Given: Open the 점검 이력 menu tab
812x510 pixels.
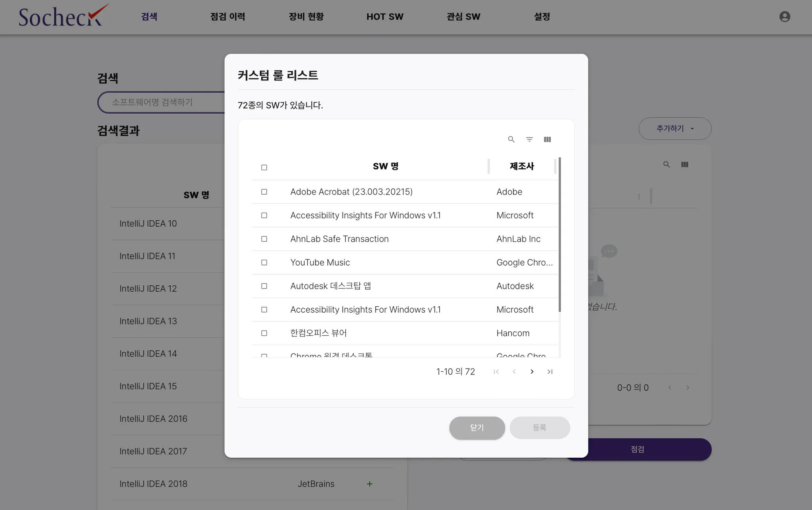Looking at the screenshot, I should click(228, 17).
